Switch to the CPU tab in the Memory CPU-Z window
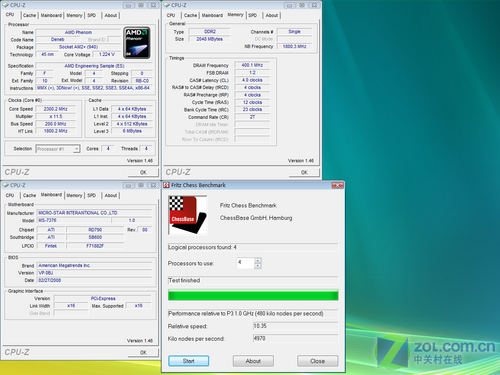 (x=171, y=15)
